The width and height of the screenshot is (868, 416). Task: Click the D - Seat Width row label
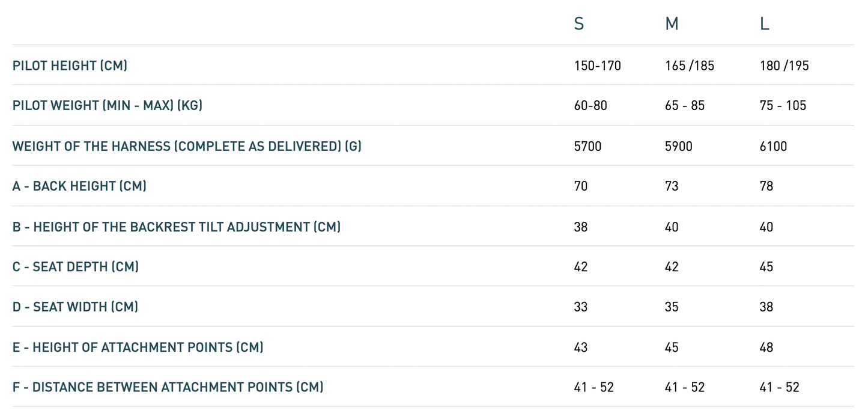click(x=75, y=307)
